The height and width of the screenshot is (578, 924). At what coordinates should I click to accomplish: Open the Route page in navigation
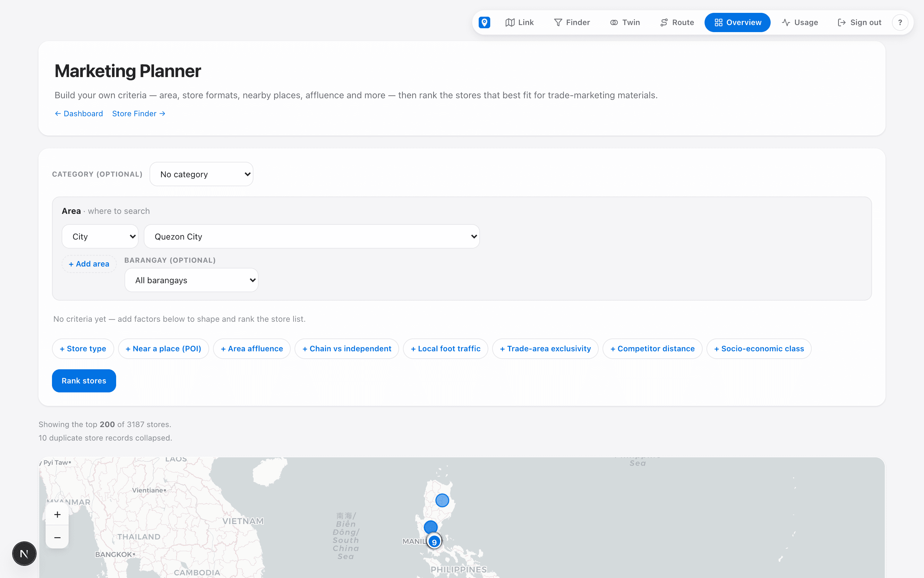[x=677, y=22]
